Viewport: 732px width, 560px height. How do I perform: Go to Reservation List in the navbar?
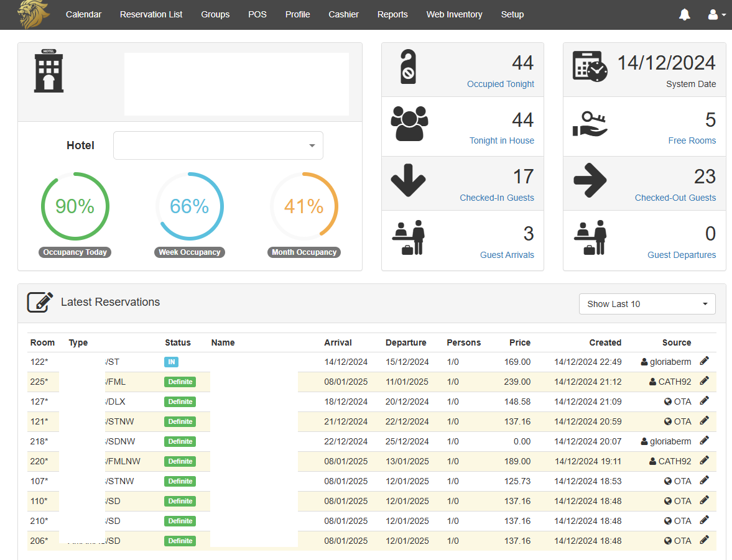click(151, 14)
